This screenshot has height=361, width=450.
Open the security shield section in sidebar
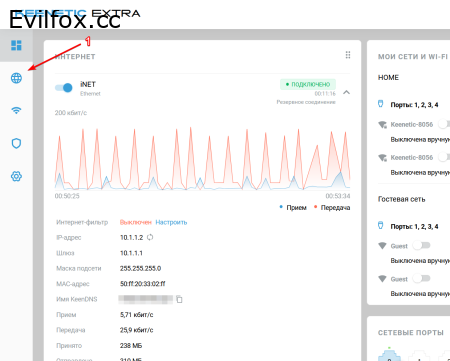(16, 143)
